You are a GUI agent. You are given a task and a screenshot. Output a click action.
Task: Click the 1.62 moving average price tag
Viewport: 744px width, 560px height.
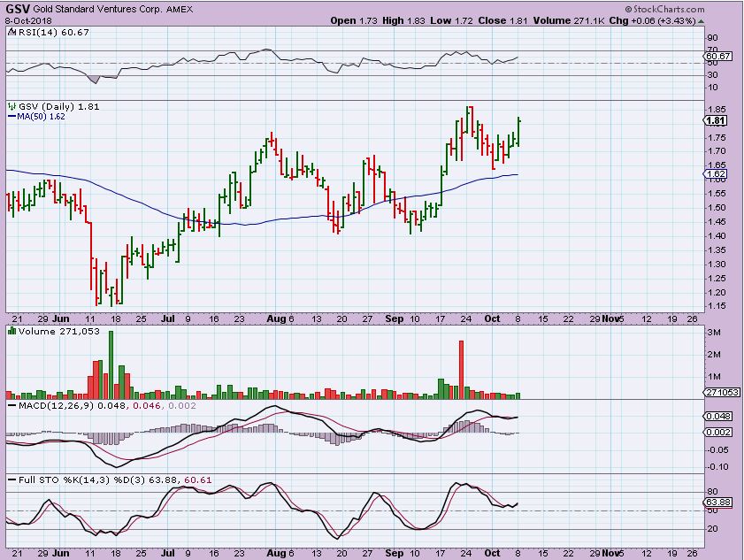click(717, 174)
